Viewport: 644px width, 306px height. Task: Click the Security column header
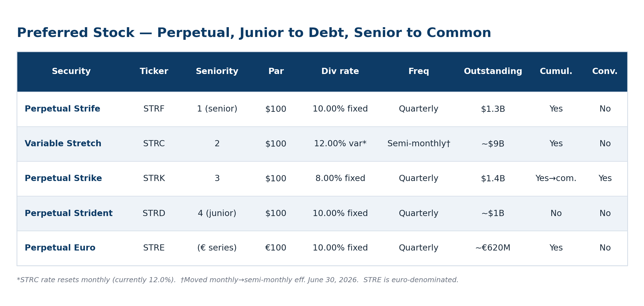(x=71, y=71)
